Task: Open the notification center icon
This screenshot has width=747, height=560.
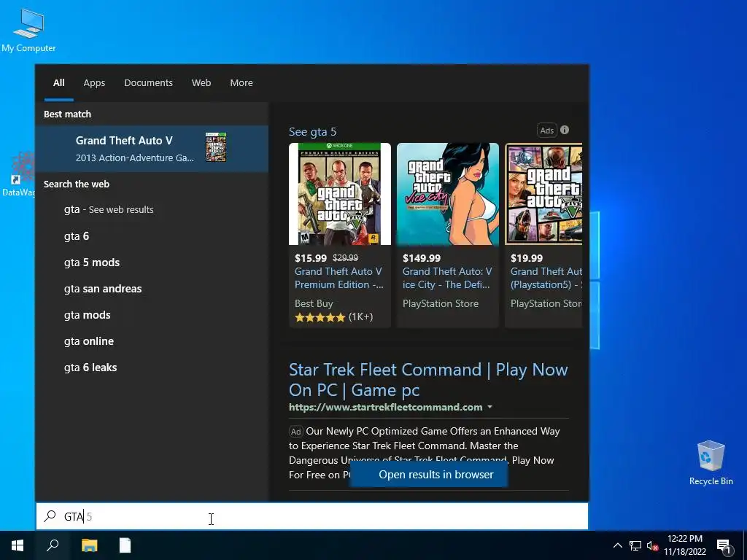Action: point(724,546)
